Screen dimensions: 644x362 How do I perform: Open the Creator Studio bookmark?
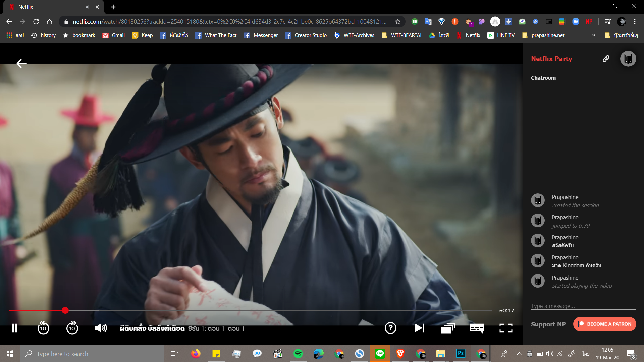[306, 35]
